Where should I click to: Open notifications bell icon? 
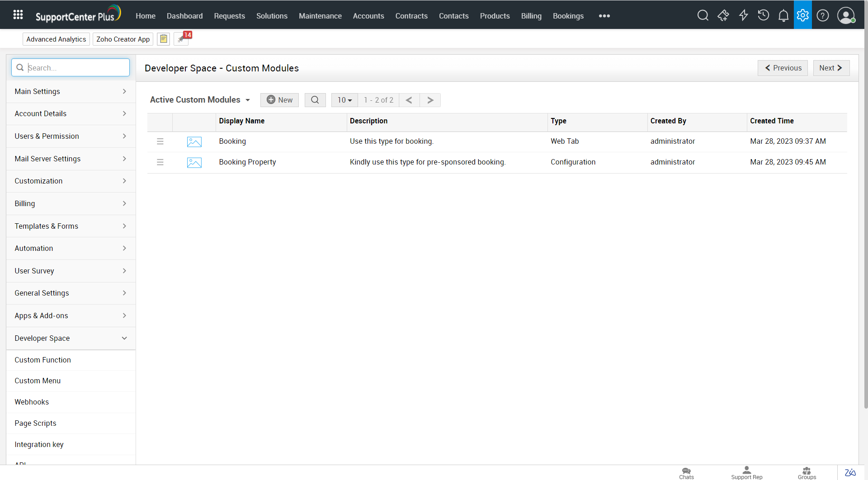783,16
